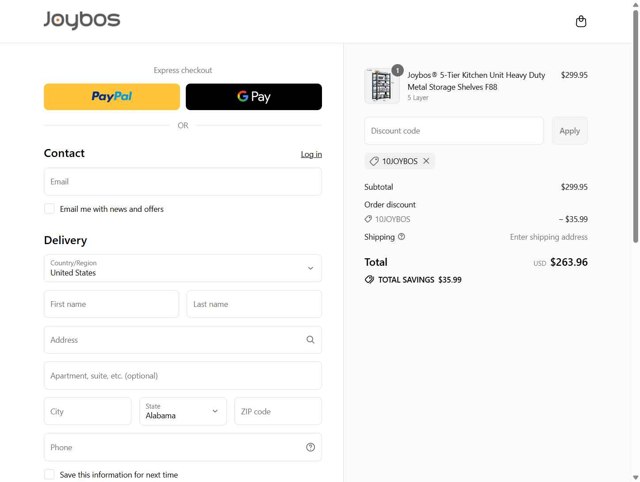The height and width of the screenshot is (482, 640).
Task: Click the total savings tag icon
Action: coord(369,280)
